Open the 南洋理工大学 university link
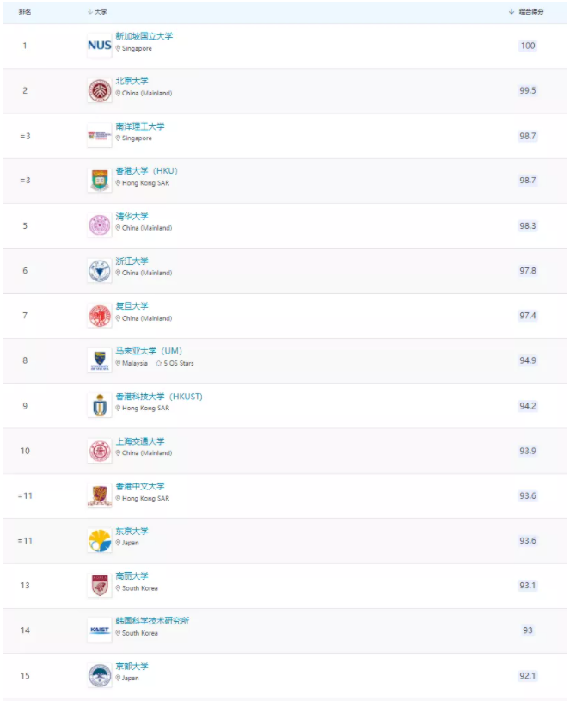 140,126
